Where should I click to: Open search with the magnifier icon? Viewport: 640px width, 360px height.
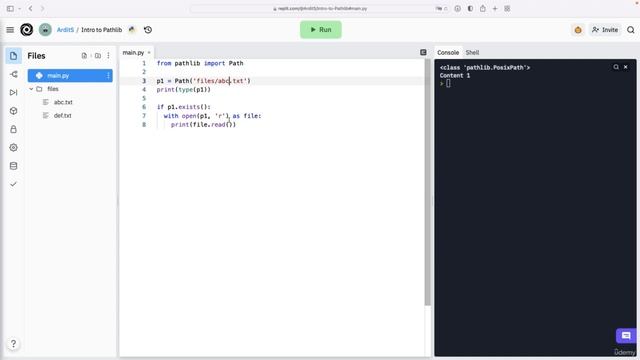[631, 30]
